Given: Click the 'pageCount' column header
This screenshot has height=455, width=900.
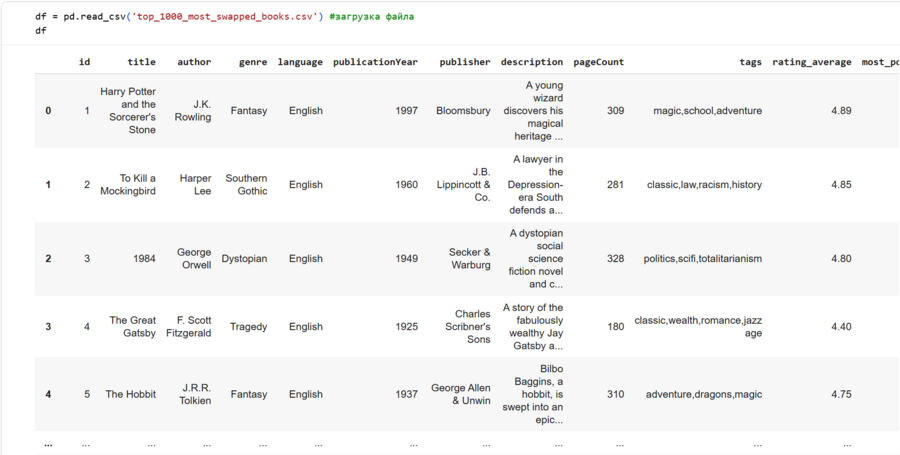Looking at the screenshot, I should (x=598, y=62).
